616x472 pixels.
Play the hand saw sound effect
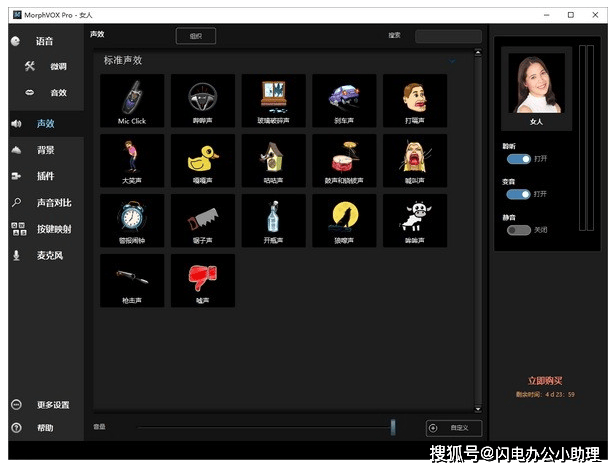[x=203, y=218]
